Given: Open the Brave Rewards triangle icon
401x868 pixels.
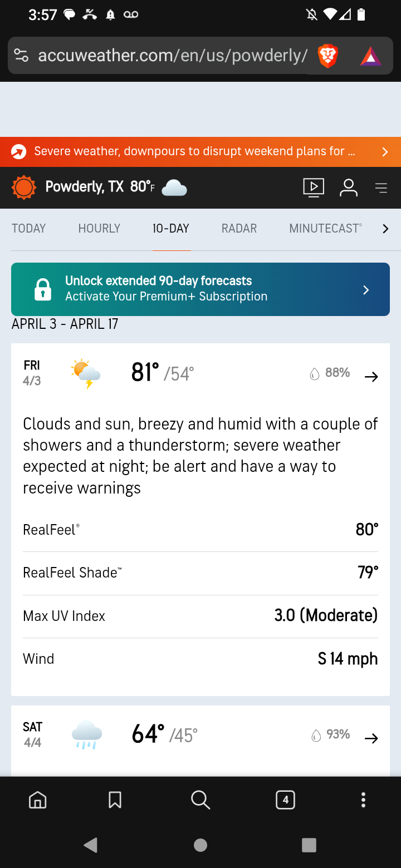Looking at the screenshot, I should click(370, 56).
